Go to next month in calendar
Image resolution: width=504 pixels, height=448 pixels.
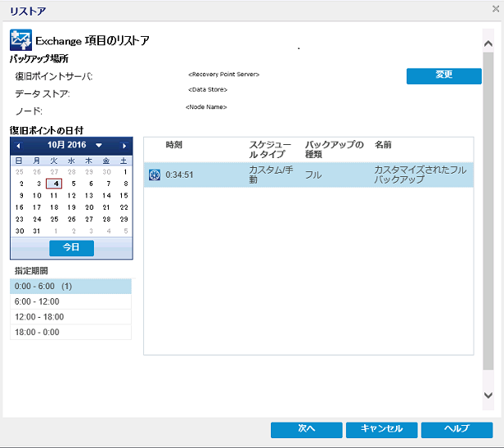click(124, 146)
